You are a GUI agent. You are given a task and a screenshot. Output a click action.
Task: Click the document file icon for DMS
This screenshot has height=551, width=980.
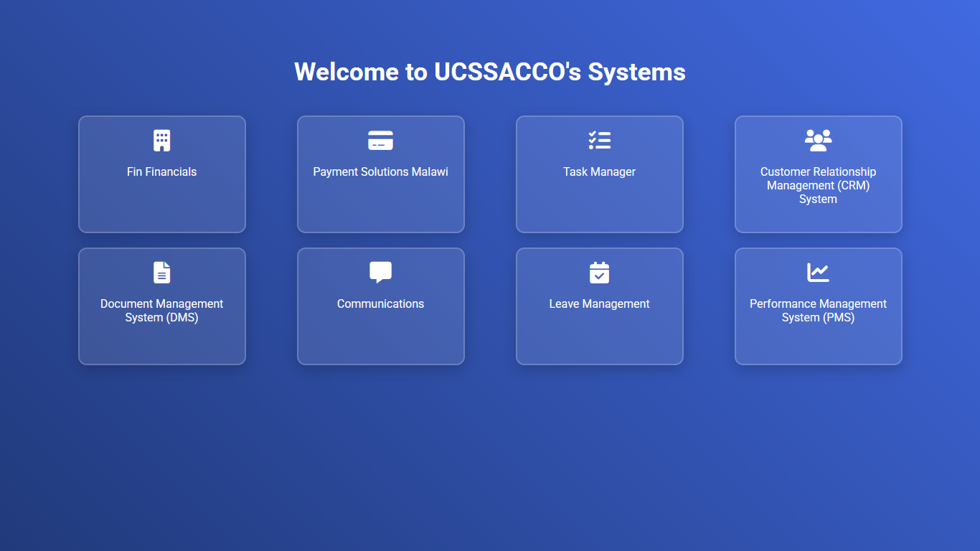click(x=162, y=273)
